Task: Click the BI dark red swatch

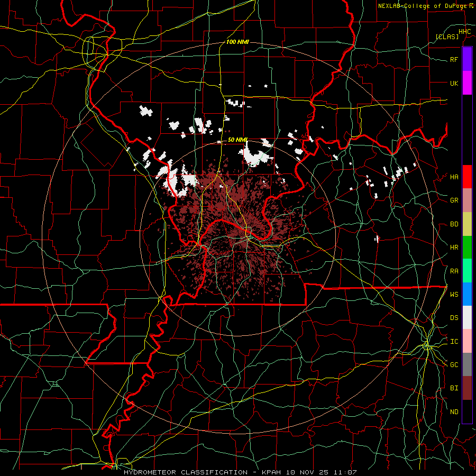Action: pyautogui.click(x=467, y=388)
